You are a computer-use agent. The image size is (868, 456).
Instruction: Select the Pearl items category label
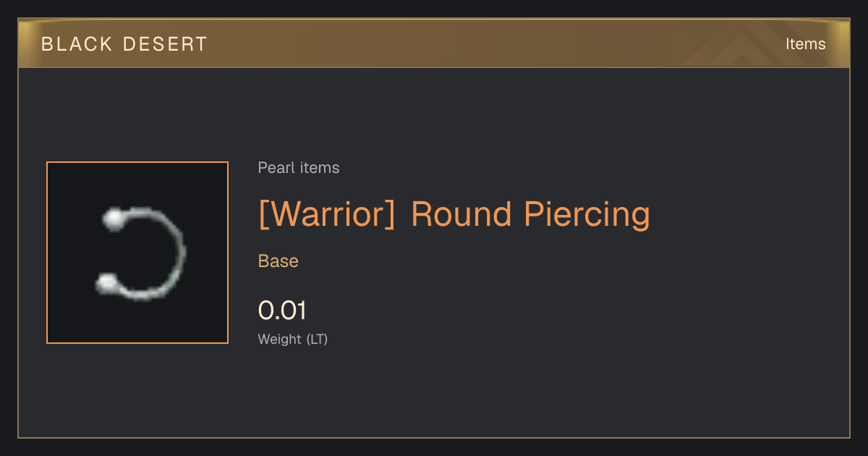(299, 168)
